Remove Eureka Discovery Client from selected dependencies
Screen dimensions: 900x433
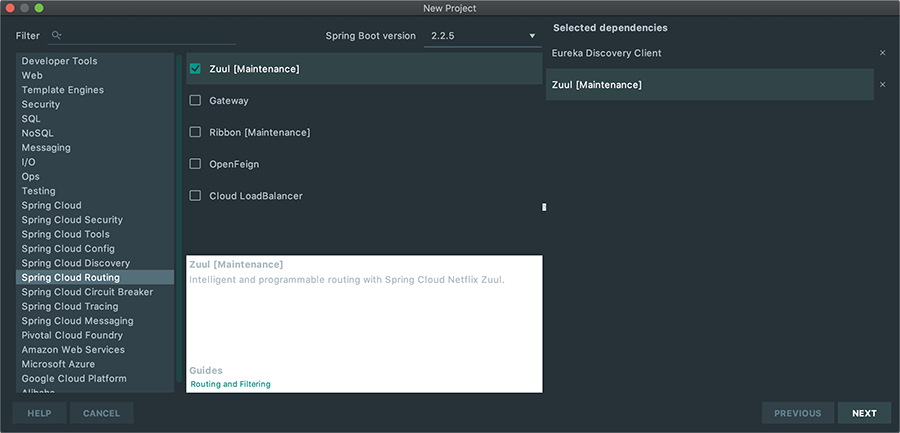click(x=882, y=53)
